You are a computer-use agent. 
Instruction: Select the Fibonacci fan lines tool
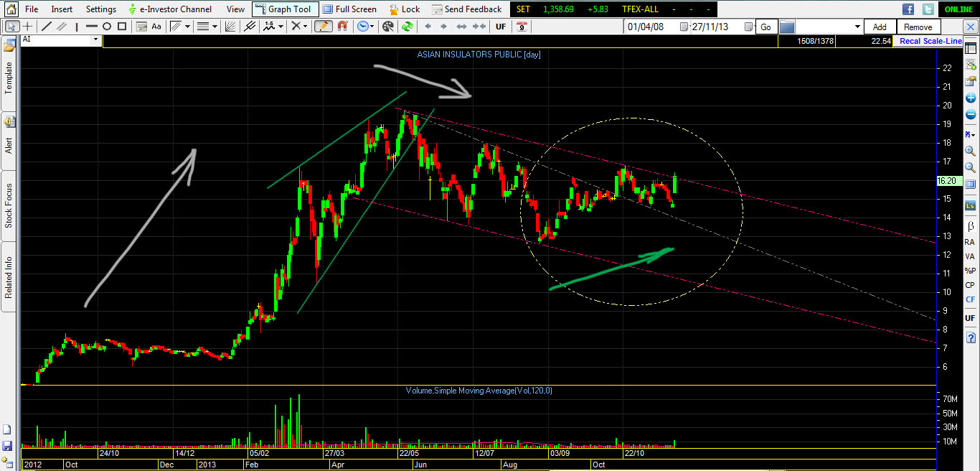click(230, 26)
